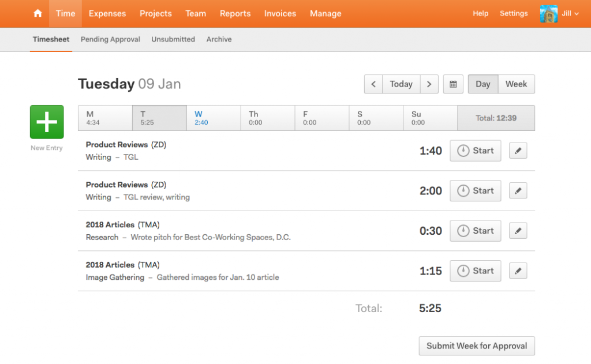Edit the 1:15 Image Gathering entry
The height and width of the screenshot is (364, 591).
click(x=518, y=271)
